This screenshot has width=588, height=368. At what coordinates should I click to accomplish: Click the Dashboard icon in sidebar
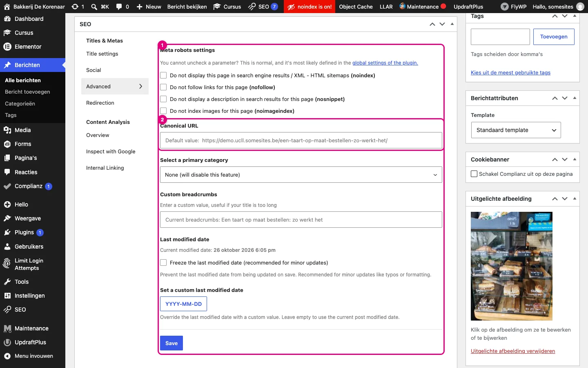click(x=7, y=19)
